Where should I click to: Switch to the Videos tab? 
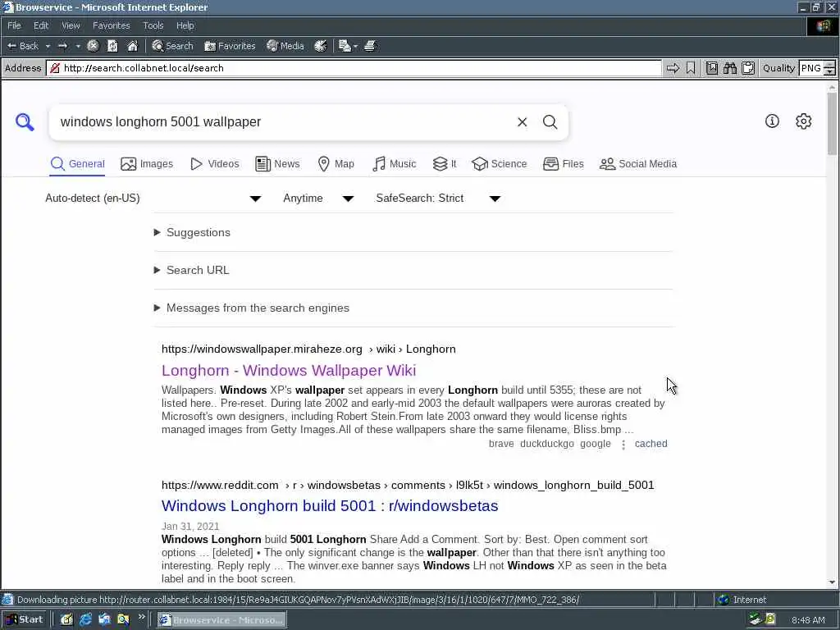pos(214,164)
